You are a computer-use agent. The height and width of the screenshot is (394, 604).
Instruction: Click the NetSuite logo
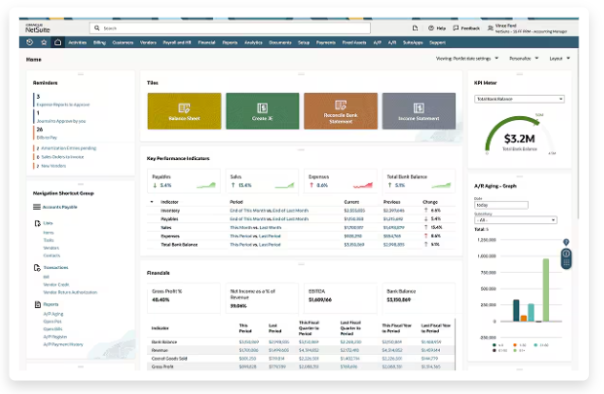tap(37, 28)
